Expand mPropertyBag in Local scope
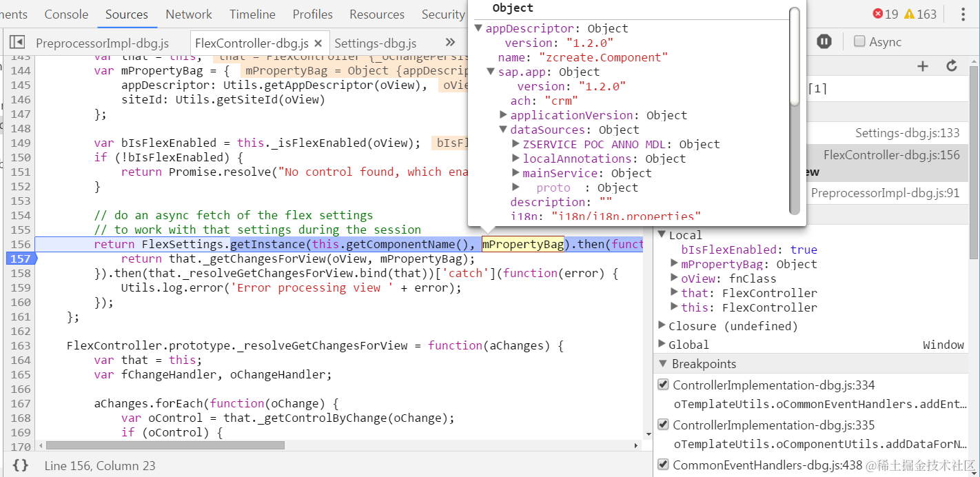 pyautogui.click(x=675, y=264)
